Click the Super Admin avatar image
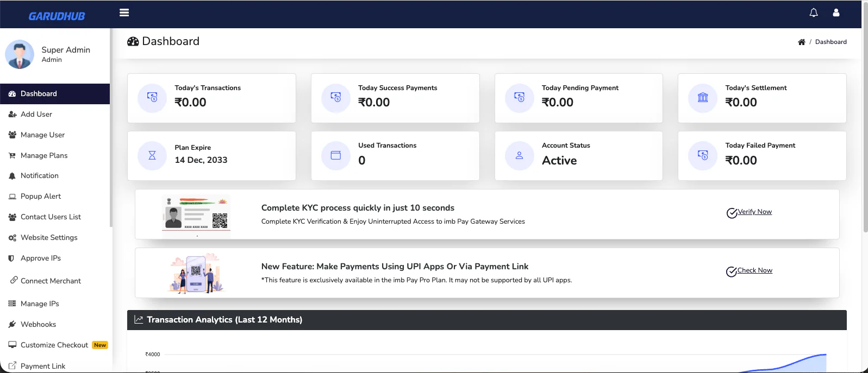The height and width of the screenshot is (373, 868). (x=20, y=54)
